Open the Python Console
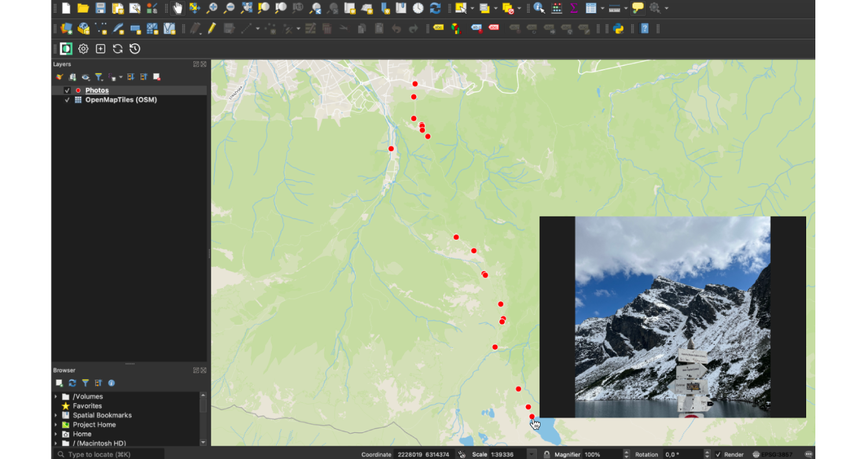The width and height of the screenshot is (868, 459). 618,28
